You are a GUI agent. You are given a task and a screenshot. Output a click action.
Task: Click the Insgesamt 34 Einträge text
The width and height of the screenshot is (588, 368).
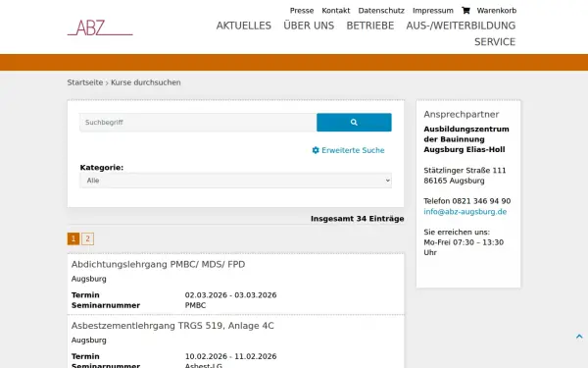(x=358, y=219)
